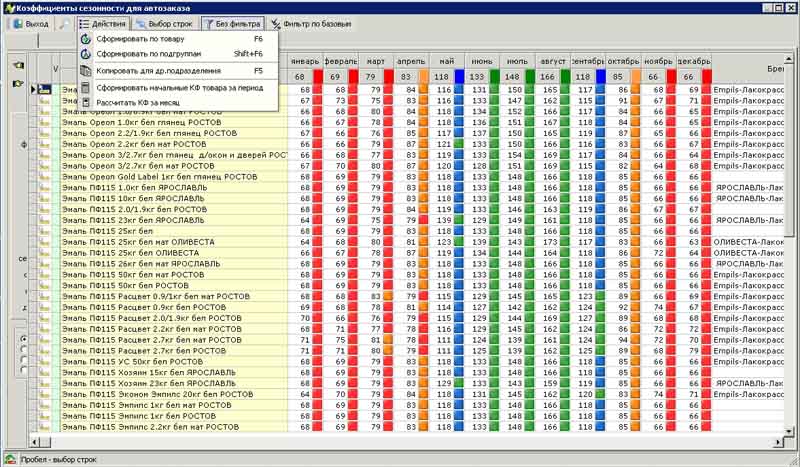Click row icon of Эмаль Ореол 1.0кг бел глянец РОСТОВ

(44, 122)
